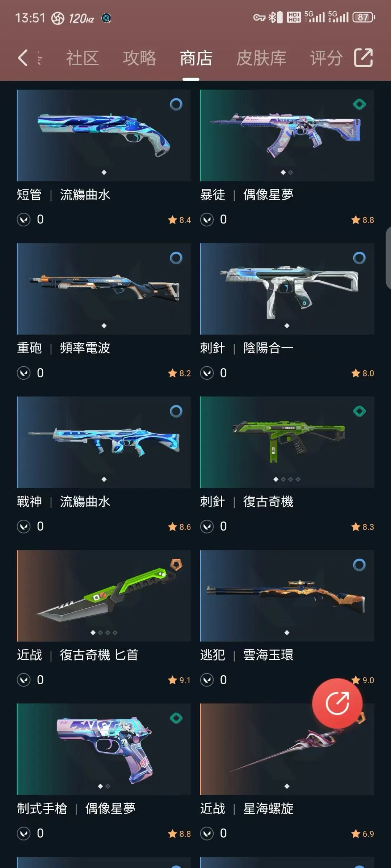
Task: Tap the 刺針 | 陰陽合一 title
Action: 247,348
